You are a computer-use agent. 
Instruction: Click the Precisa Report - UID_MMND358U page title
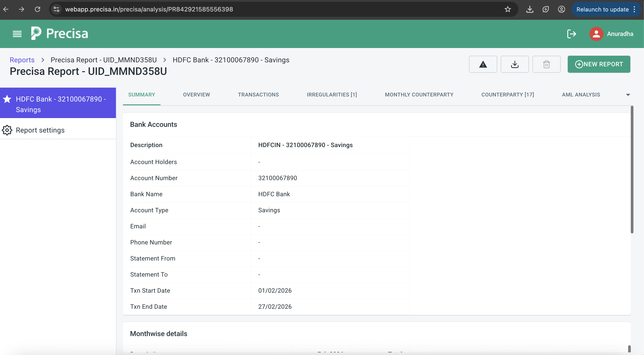click(88, 71)
